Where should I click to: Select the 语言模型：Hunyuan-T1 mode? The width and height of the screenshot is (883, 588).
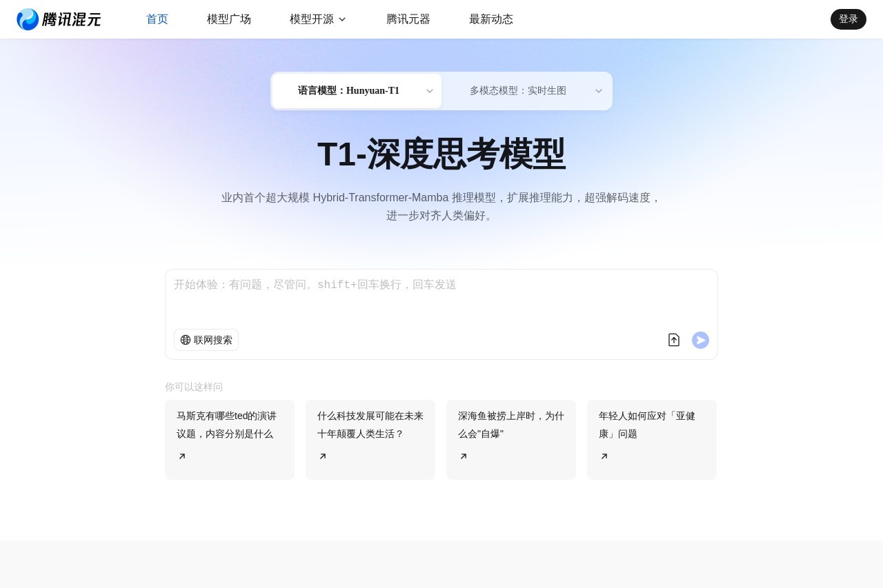coord(348,90)
